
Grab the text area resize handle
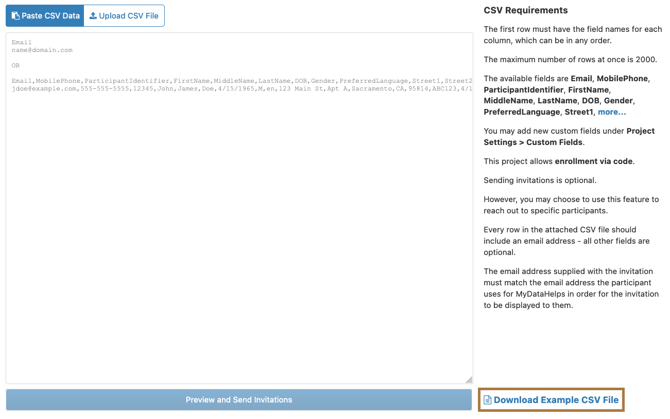[468, 379]
